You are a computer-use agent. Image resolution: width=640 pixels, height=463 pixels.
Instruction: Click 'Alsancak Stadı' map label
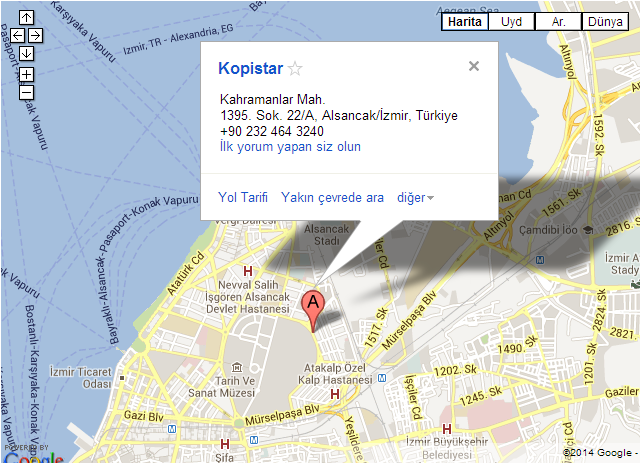click(x=327, y=235)
